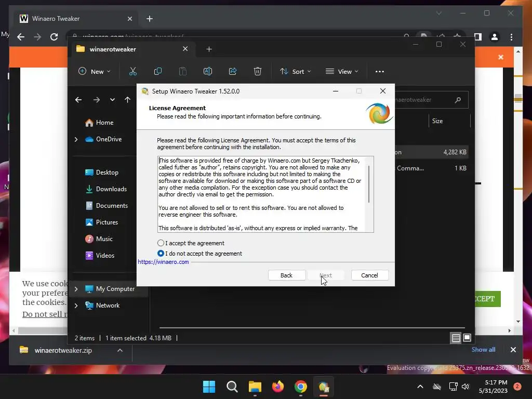This screenshot has width=532, height=399.
Task: Open the Sort dropdown in File Explorer
Action: [295, 71]
